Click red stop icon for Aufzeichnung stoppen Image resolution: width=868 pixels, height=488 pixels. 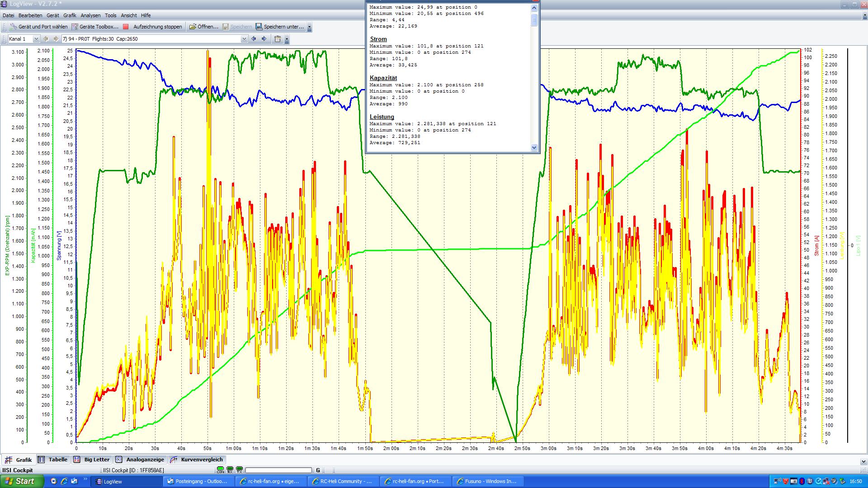pyautogui.click(x=126, y=27)
